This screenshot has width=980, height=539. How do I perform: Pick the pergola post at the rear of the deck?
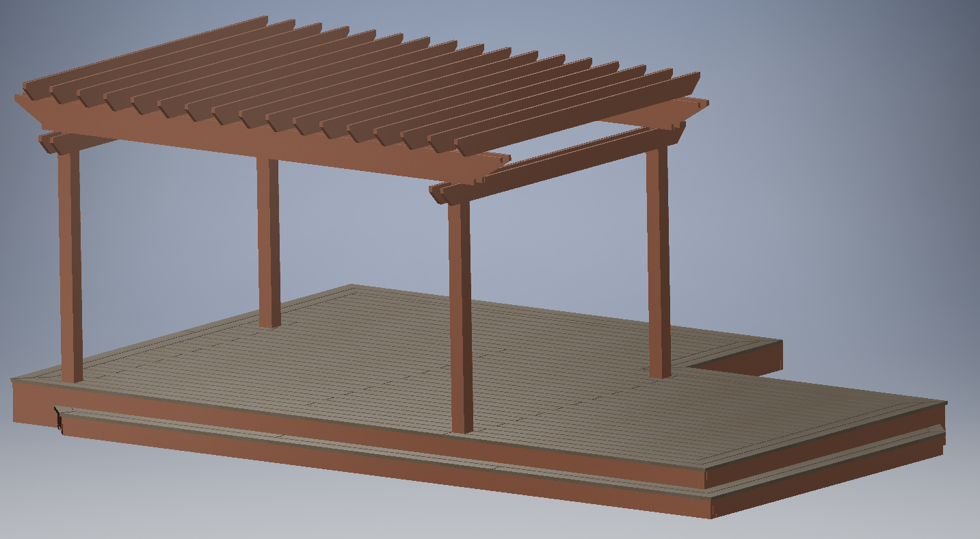pos(269,243)
